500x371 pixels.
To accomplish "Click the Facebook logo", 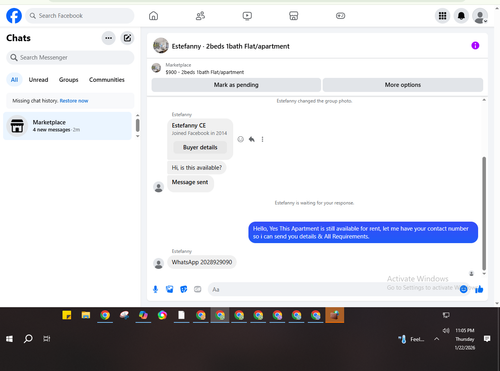I will point(14,16).
